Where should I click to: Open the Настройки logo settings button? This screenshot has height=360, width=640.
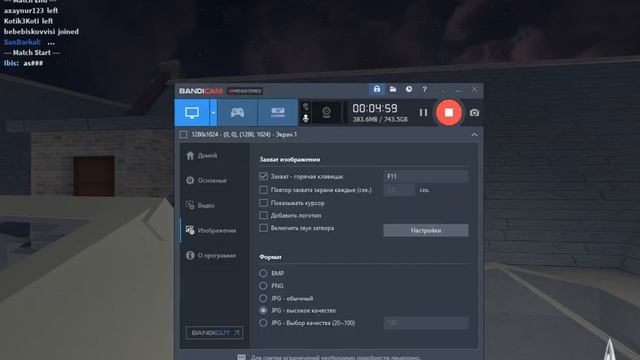pos(426,230)
